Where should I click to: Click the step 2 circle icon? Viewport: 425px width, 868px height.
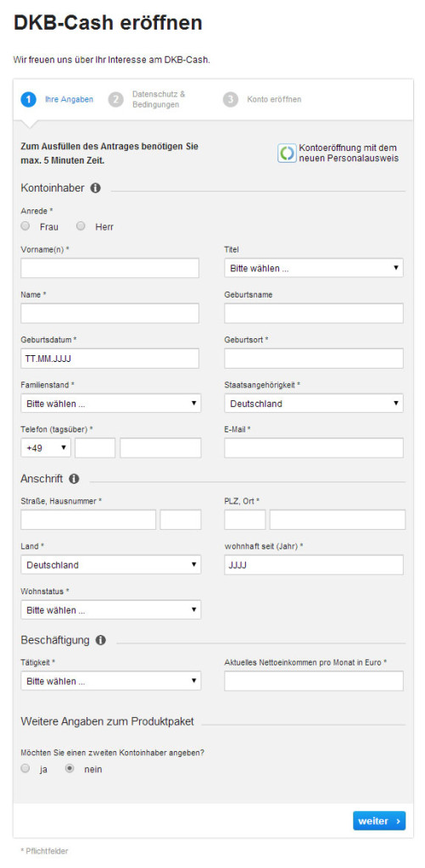(116, 100)
